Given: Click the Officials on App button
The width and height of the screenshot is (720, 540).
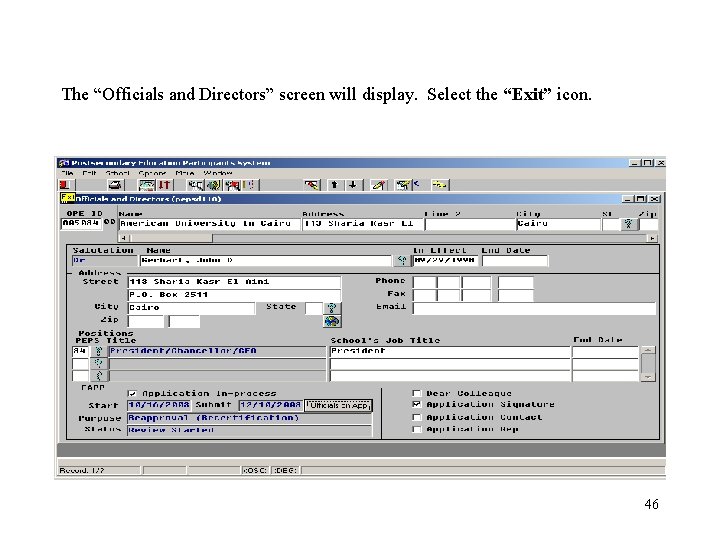Looking at the screenshot, I should tap(338, 405).
